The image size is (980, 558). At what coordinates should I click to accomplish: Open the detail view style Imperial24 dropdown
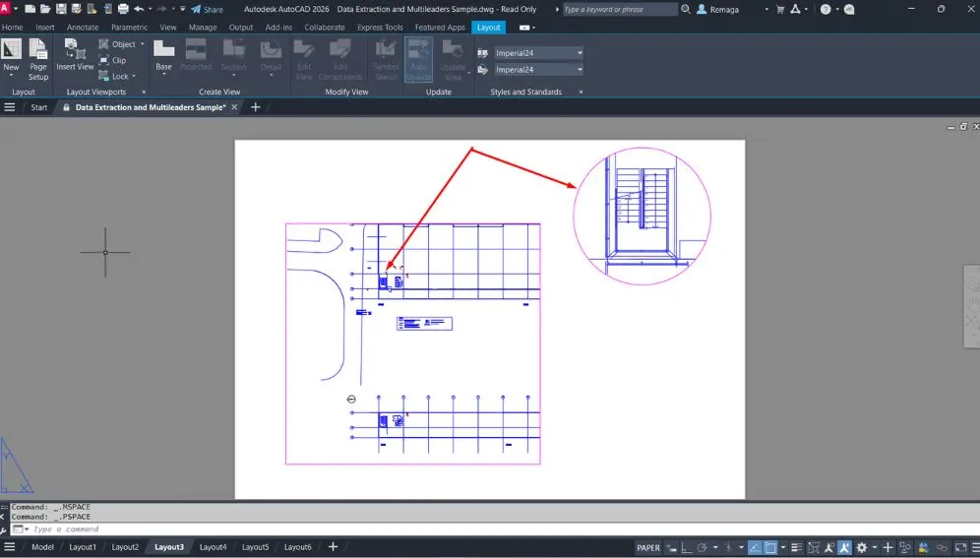coord(539,69)
